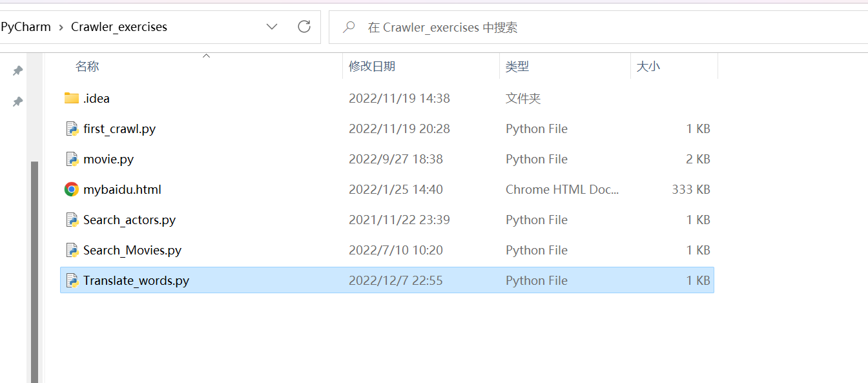Click the Crawler_exercises search input box
Image resolution: width=868 pixels, height=383 pixels.
(581, 27)
